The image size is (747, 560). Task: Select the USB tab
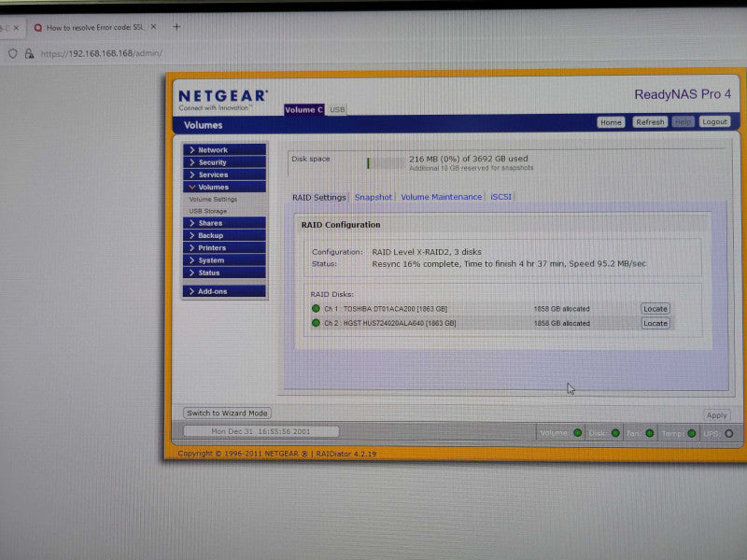point(337,109)
